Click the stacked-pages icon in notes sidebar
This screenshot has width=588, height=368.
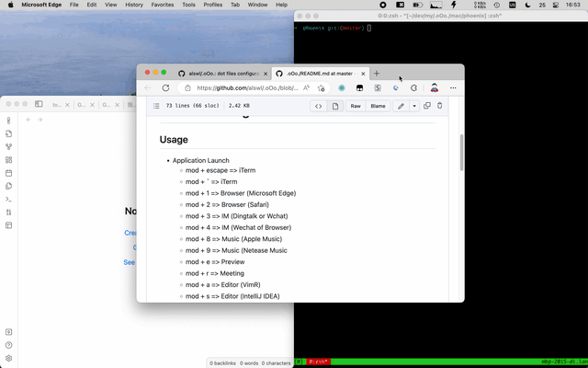pos(8,186)
